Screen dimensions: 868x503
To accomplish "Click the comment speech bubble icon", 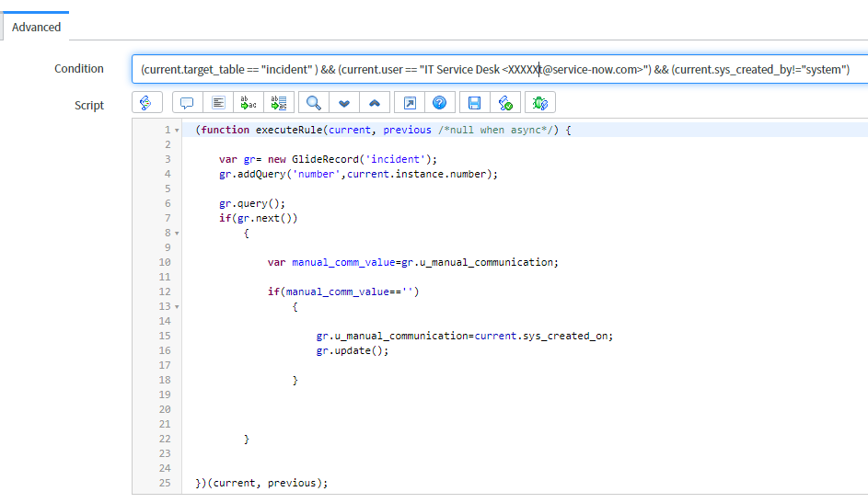I will click(x=187, y=103).
